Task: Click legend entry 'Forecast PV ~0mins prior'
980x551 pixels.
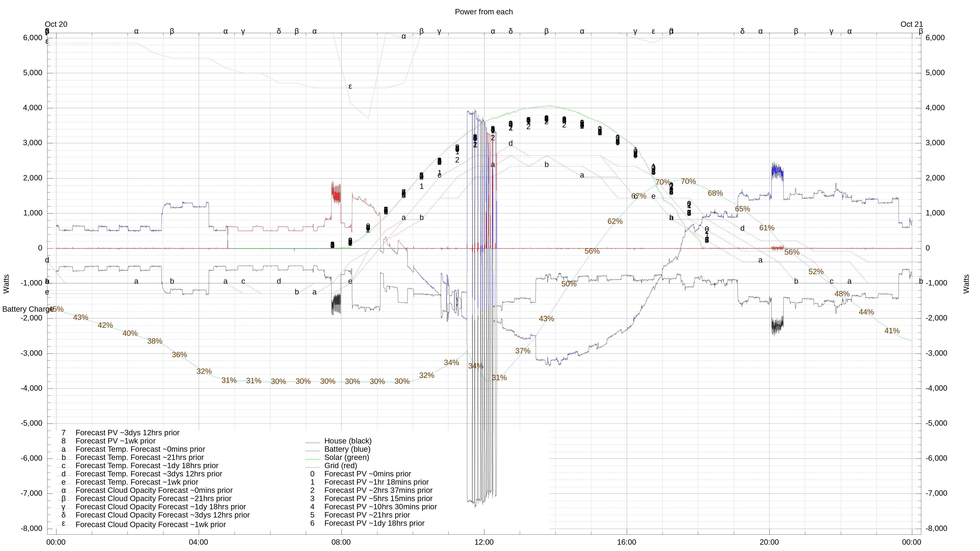Action: point(367,474)
